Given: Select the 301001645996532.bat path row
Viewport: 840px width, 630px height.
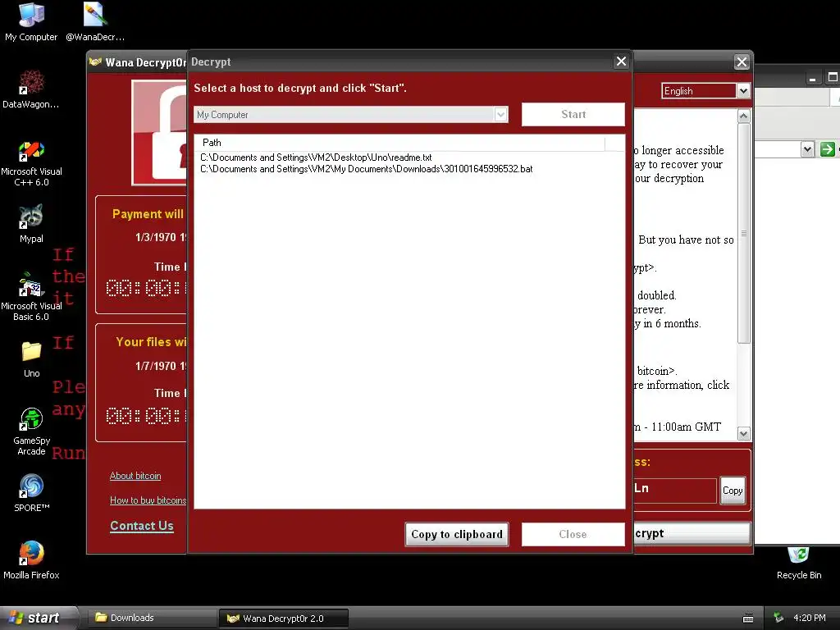Looking at the screenshot, I should tap(367, 169).
